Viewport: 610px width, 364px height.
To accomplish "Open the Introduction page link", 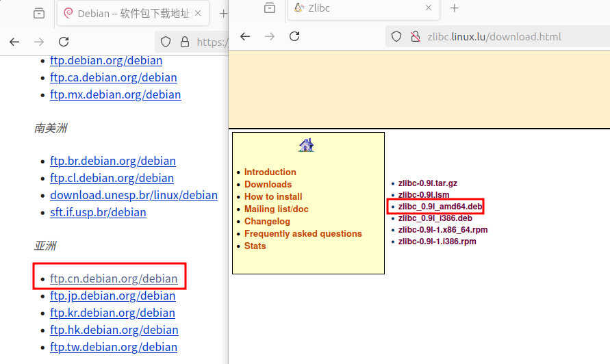I will [270, 172].
